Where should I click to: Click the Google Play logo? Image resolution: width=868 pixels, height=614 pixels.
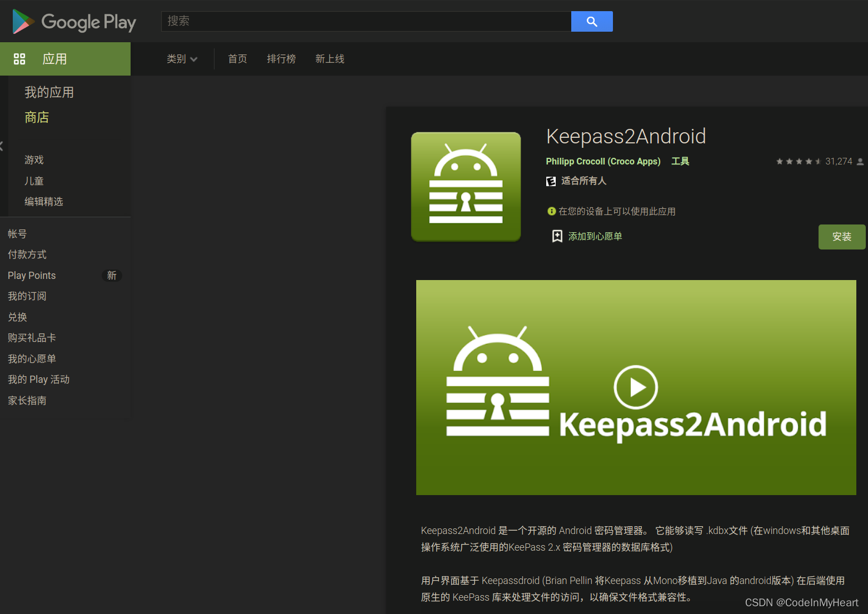pyautogui.click(x=74, y=22)
